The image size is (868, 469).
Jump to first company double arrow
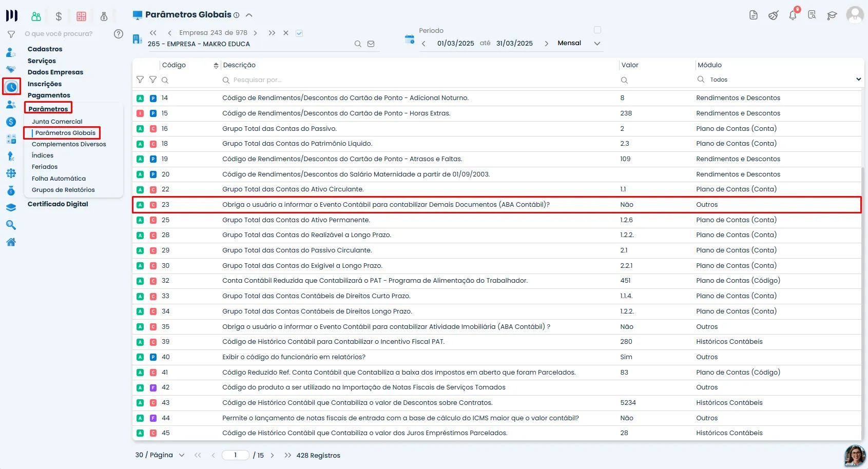tap(153, 33)
